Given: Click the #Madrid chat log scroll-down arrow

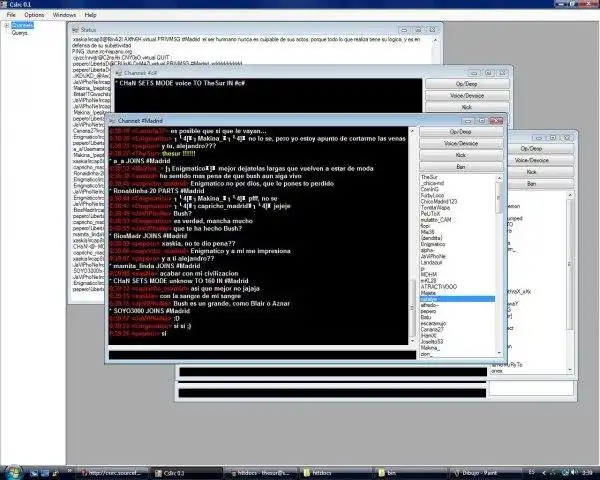Looking at the screenshot, I should tap(412, 341).
